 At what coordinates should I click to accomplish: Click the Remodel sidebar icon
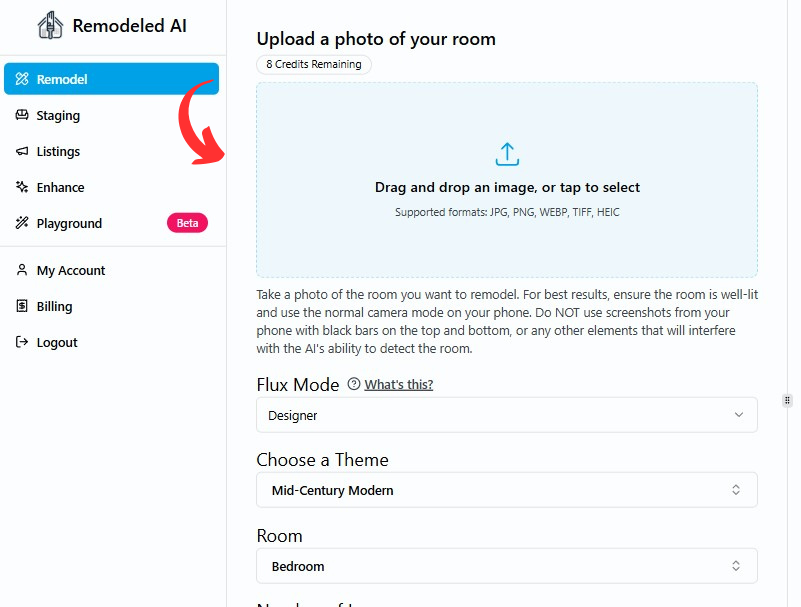click(x=22, y=79)
